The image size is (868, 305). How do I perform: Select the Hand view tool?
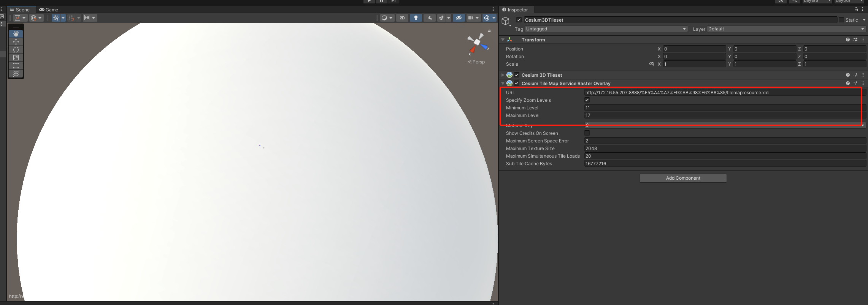click(x=16, y=34)
